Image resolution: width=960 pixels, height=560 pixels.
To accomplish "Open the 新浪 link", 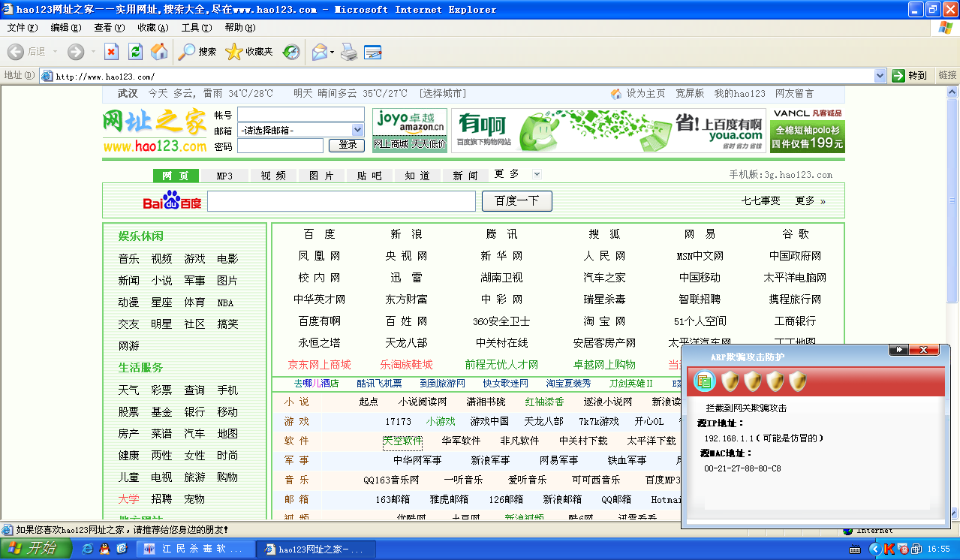I will click(x=406, y=234).
